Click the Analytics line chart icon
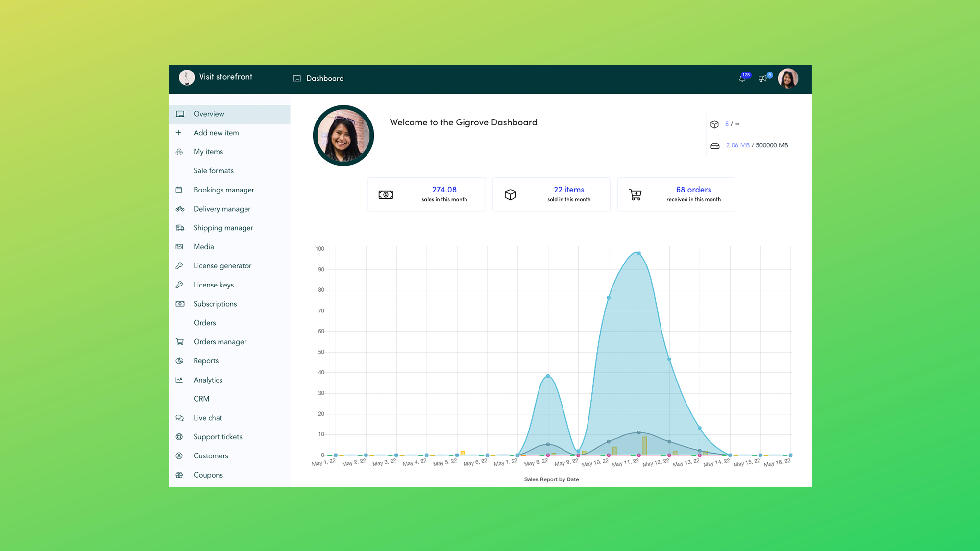Viewport: 980px width, 551px height. tap(179, 380)
